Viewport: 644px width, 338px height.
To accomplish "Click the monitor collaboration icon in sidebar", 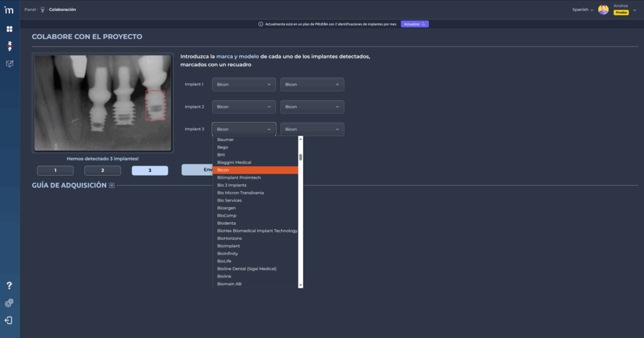I will (10, 64).
